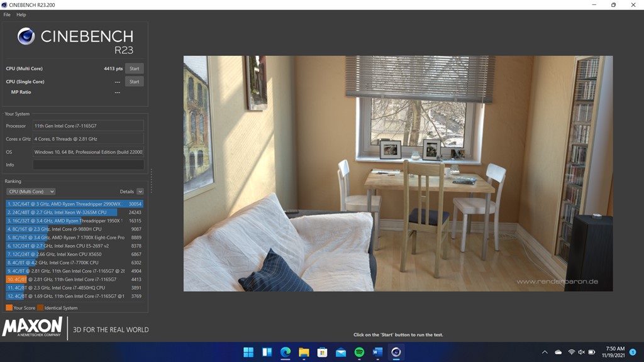Select the AMD Ryzen Threadripper 2990WX ranking entry

pos(74,204)
